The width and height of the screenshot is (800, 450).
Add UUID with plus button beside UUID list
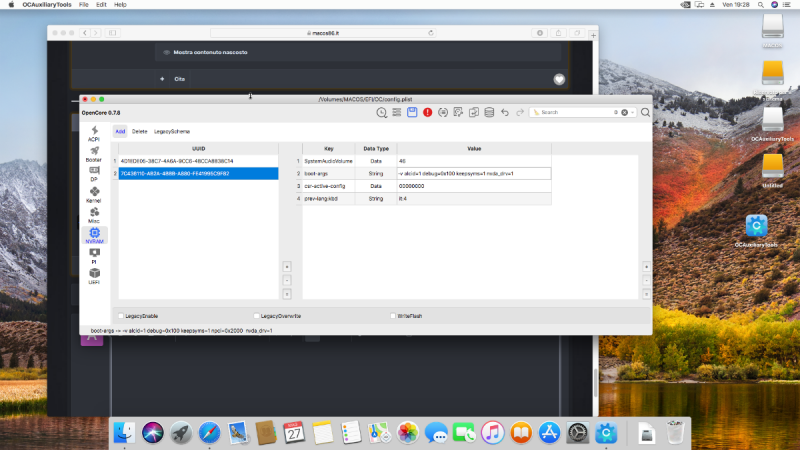(287, 267)
